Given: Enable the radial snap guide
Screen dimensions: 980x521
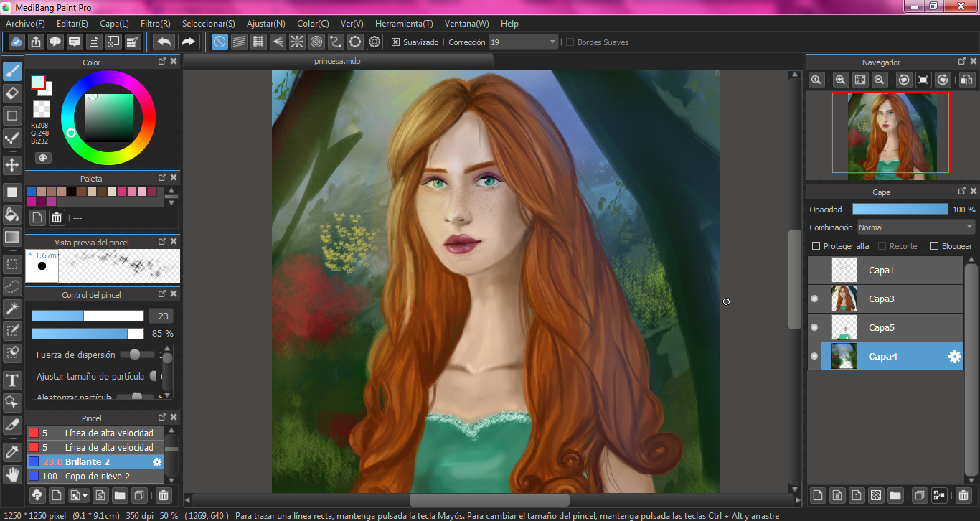Looking at the screenshot, I should point(297,42).
